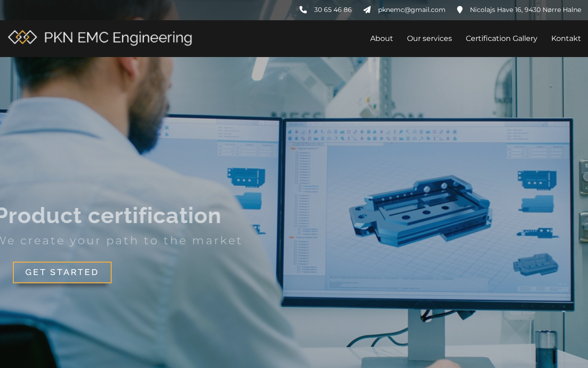Click the map pin location icon

click(x=460, y=10)
